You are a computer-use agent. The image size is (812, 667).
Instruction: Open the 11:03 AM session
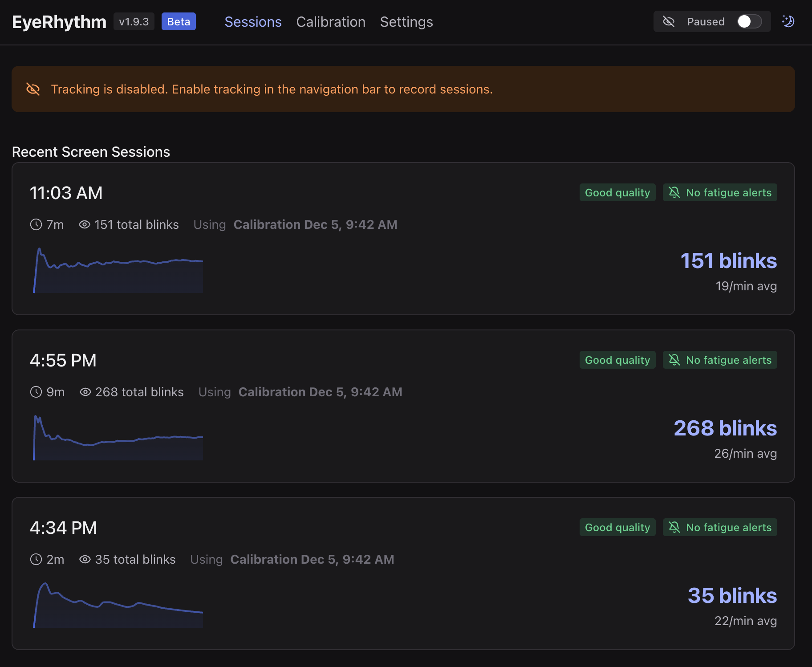tap(403, 239)
